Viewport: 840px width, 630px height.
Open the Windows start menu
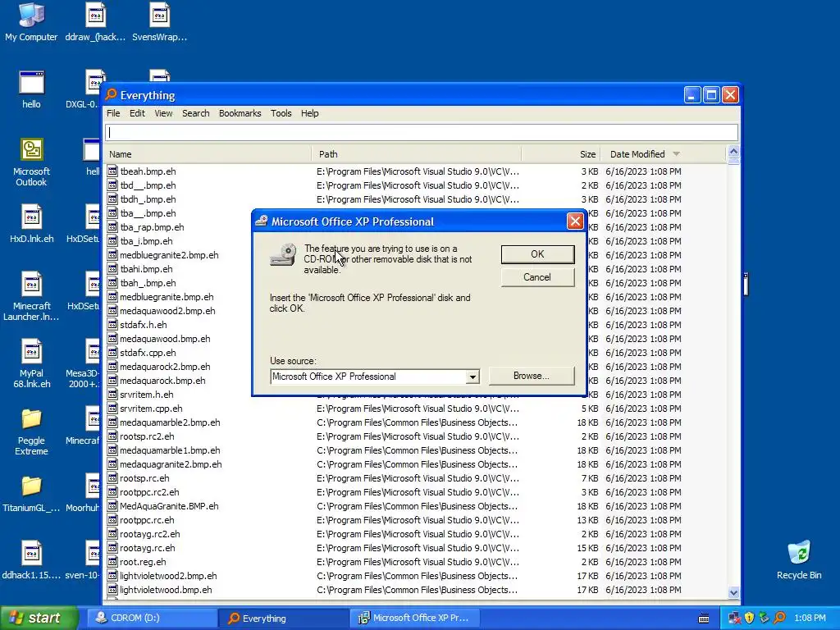(39, 618)
